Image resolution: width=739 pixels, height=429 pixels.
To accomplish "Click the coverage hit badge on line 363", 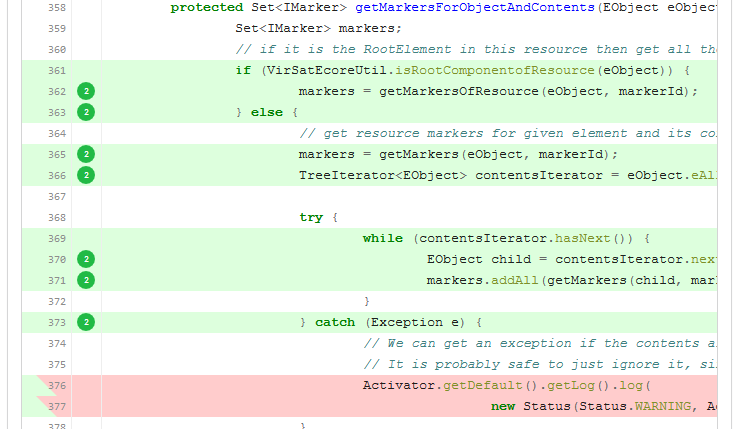I will [x=86, y=112].
